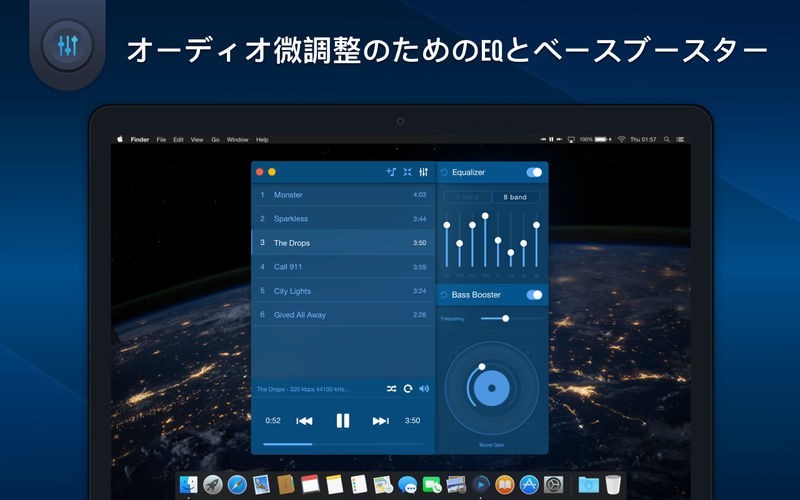800x500 pixels.
Task: Click the Bass Booster Frequency slider handle
Action: [505, 318]
